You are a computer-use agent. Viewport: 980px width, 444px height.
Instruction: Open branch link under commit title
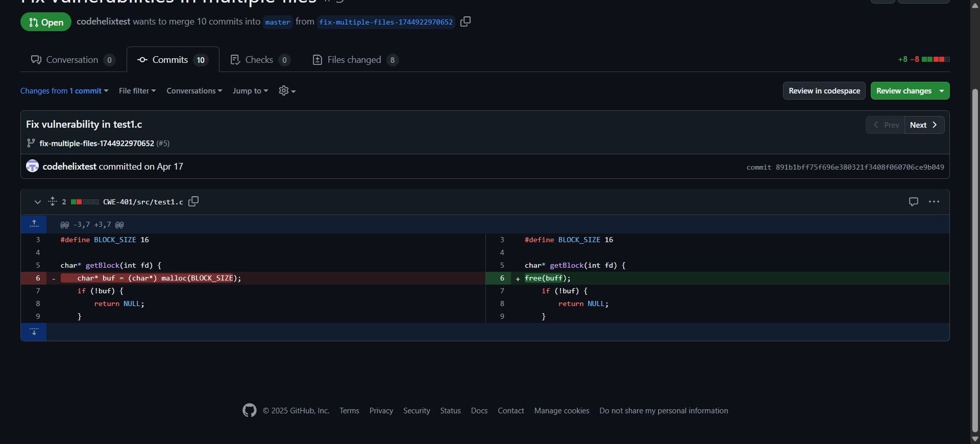tap(96, 143)
